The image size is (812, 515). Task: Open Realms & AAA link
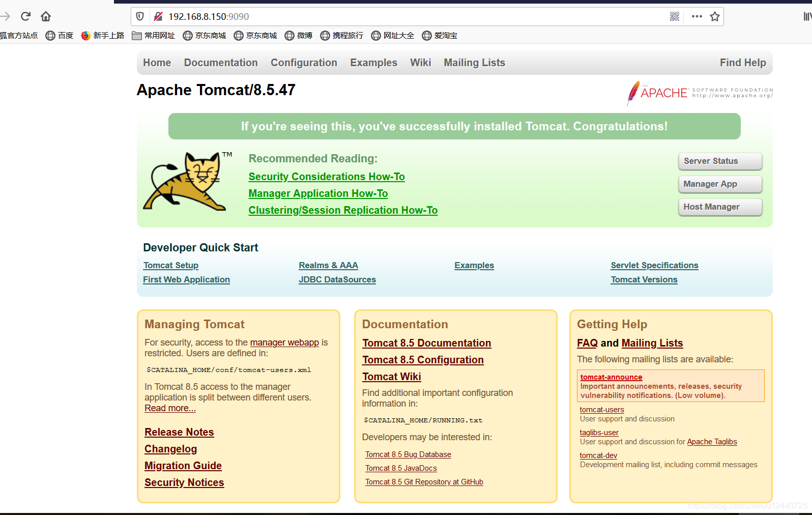click(328, 265)
